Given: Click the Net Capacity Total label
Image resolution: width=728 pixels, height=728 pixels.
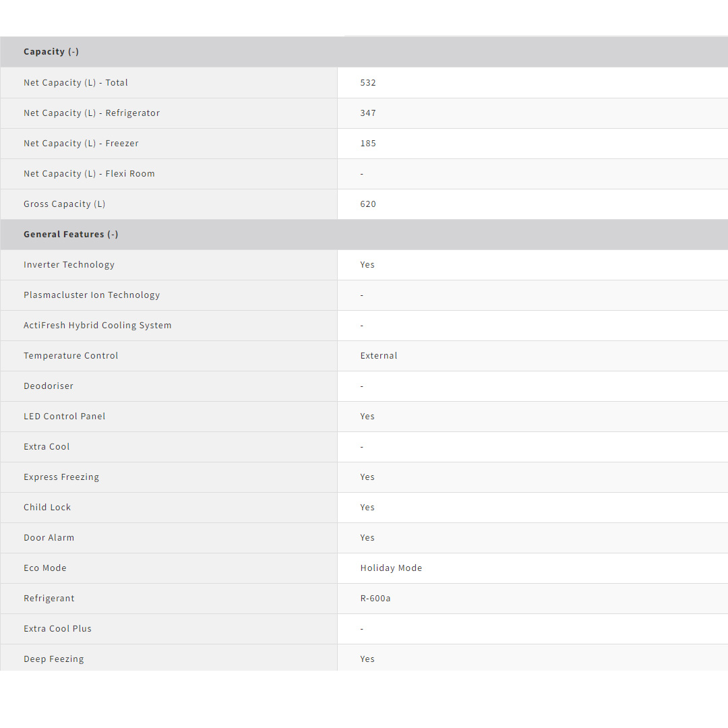Looking at the screenshot, I should (75, 83).
